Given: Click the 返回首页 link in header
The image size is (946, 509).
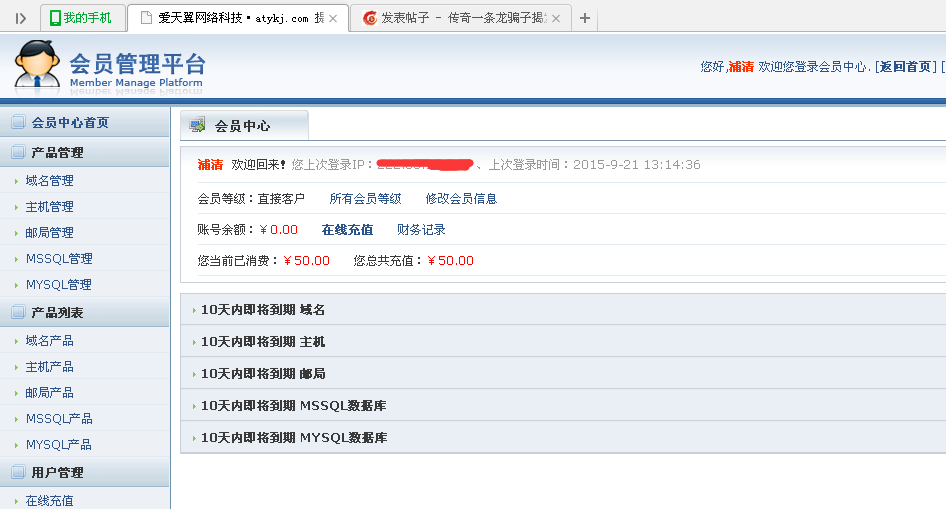Looking at the screenshot, I should point(906,67).
